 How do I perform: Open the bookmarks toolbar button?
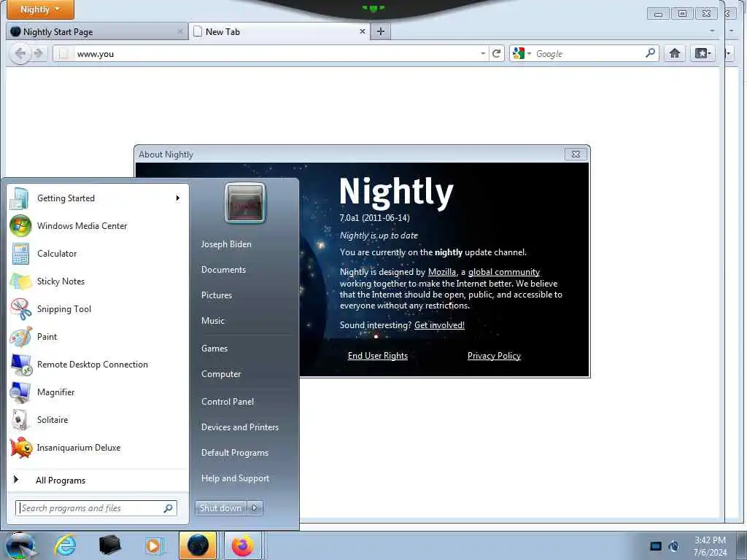(x=703, y=53)
